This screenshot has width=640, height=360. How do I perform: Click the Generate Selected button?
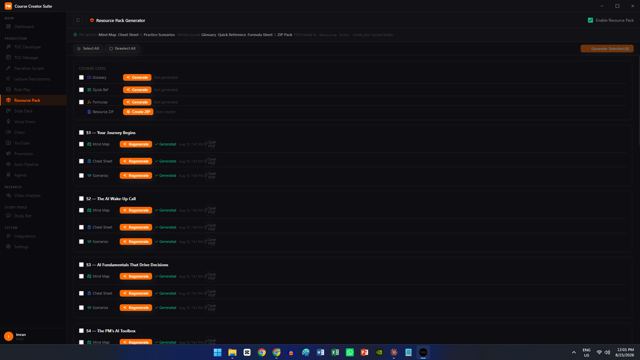click(x=607, y=49)
